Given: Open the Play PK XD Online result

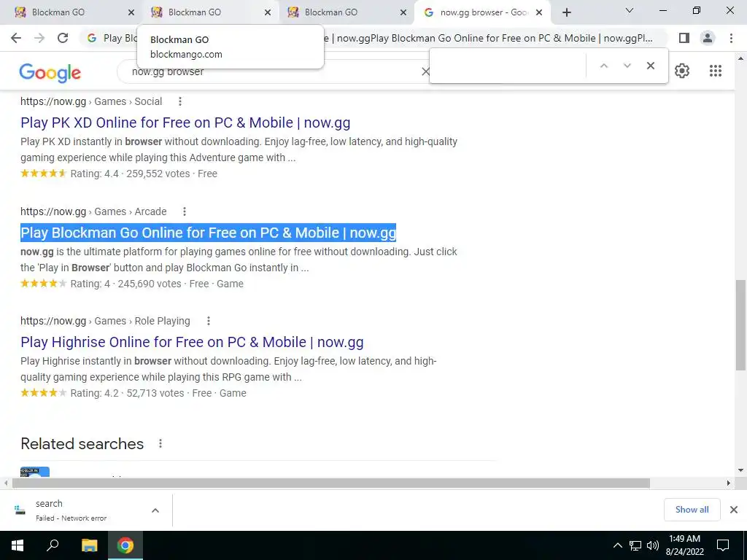Looking at the screenshot, I should (x=185, y=122).
